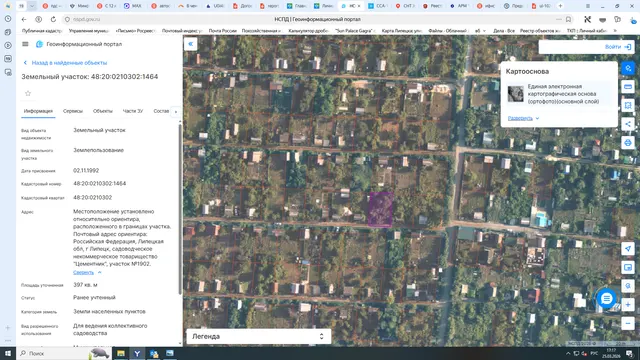This screenshot has width=640, height=360.
Task: Open the browser main menu icon
Action: pos(588,6)
